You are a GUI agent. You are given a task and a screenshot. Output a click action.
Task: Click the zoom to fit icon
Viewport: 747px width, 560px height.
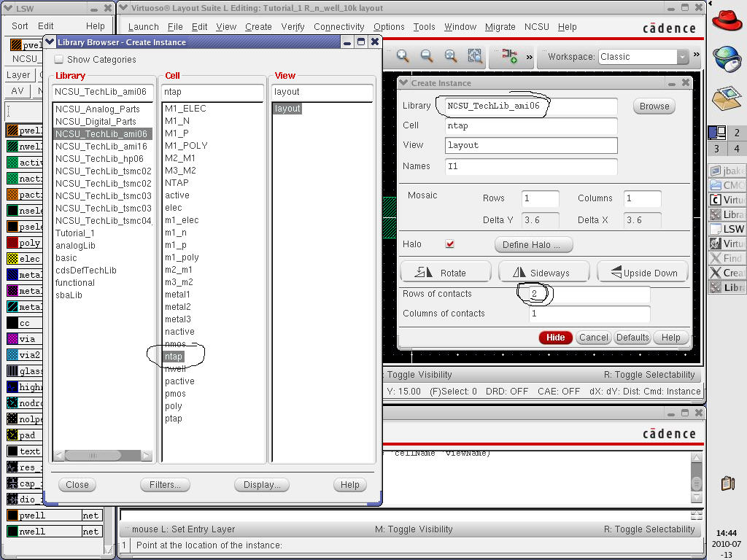pyautogui.click(x=451, y=56)
